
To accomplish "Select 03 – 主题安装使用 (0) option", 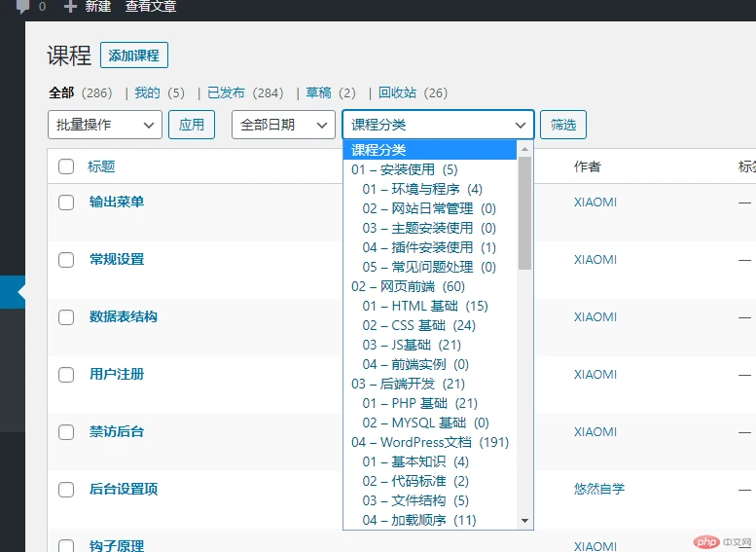I will click(x=430, y=228).
